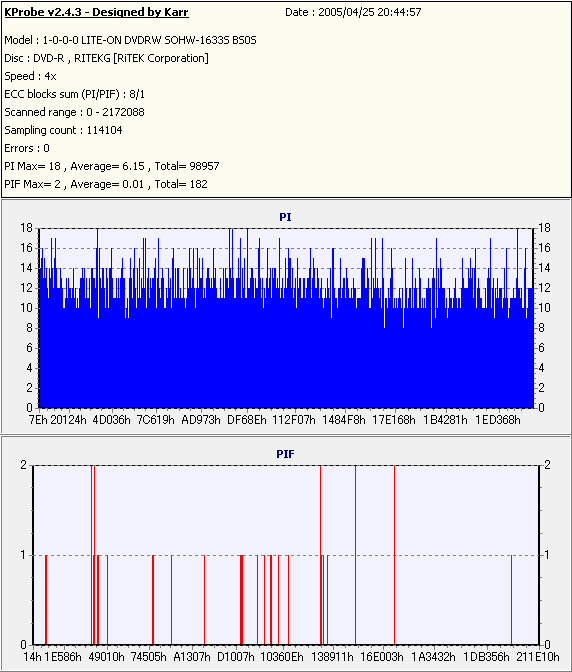Click the 16E003h label on PIF axis
The height and width of the screenshot is (672, 572).
(382, 657)
